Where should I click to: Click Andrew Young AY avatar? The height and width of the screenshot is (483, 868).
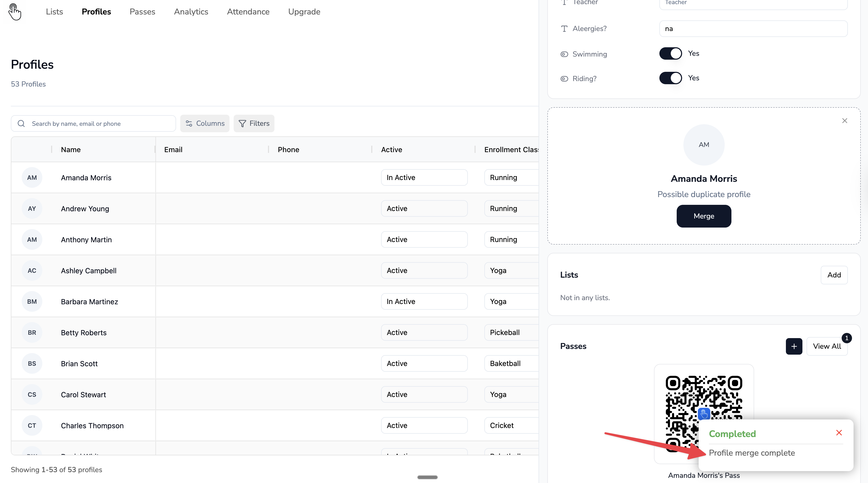[x=32, y=209]
